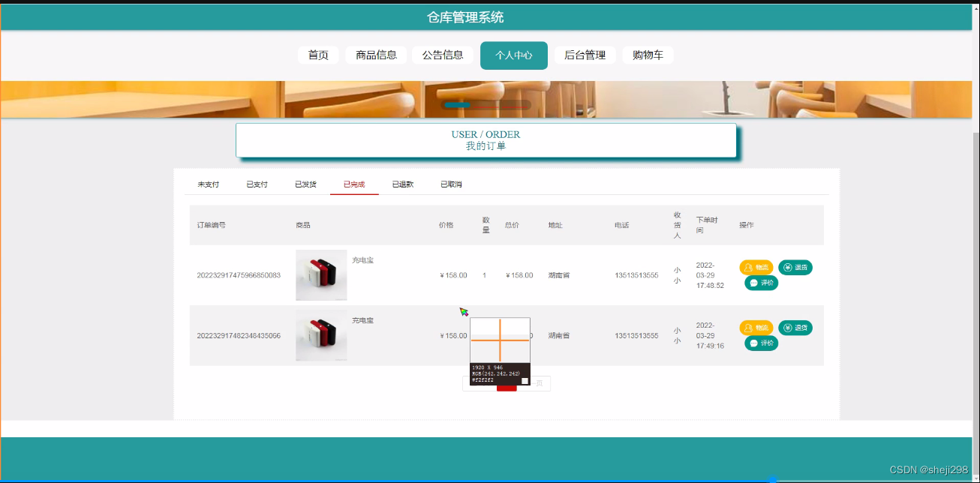The height and width of the screenshot is (483, 980).
Task: Click the review (评价) icon on second order
Action: coord(761,343)
